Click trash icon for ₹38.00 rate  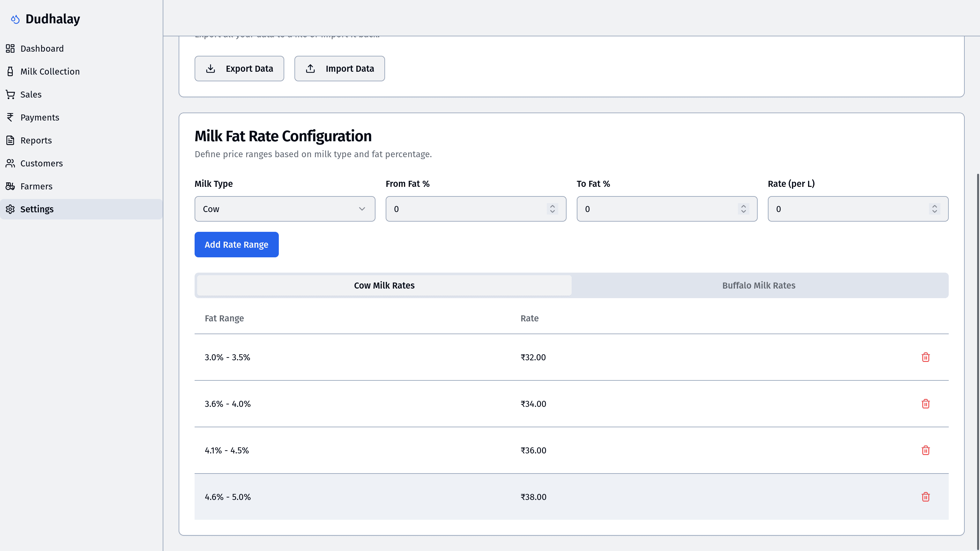coord(925,496)
